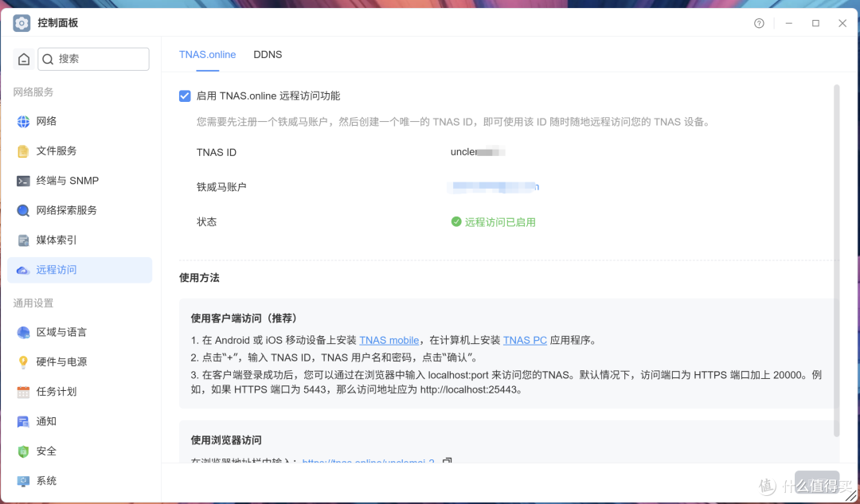Viewport: 860px width, 504px height.
Task: Close the control panel window
Action: [842, 23]
